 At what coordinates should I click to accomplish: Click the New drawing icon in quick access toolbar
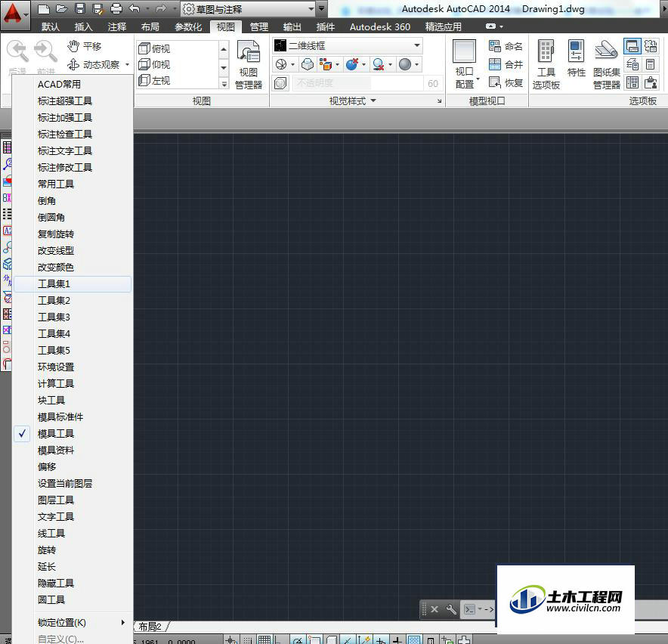click(x=44, y=8)
